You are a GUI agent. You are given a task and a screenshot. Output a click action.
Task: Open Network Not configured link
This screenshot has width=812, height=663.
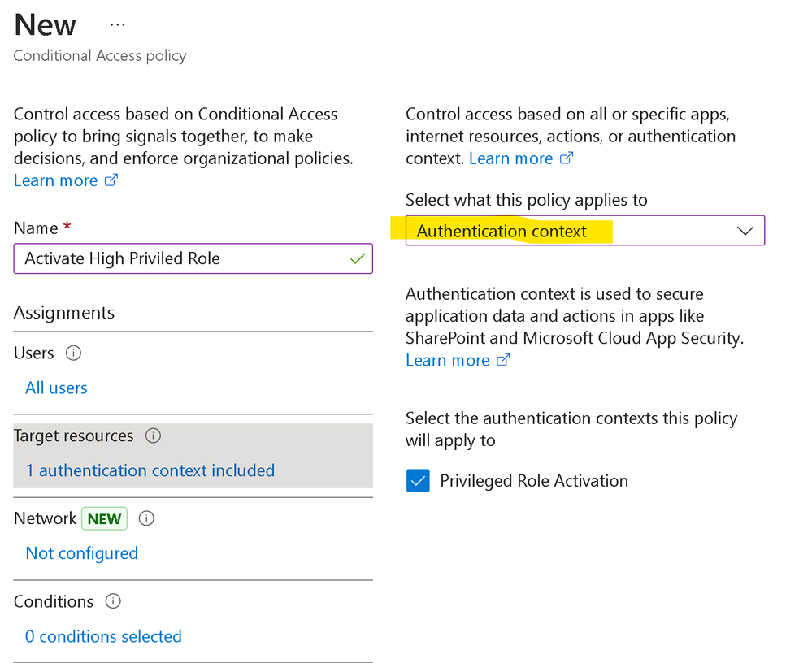pos(82,553)
